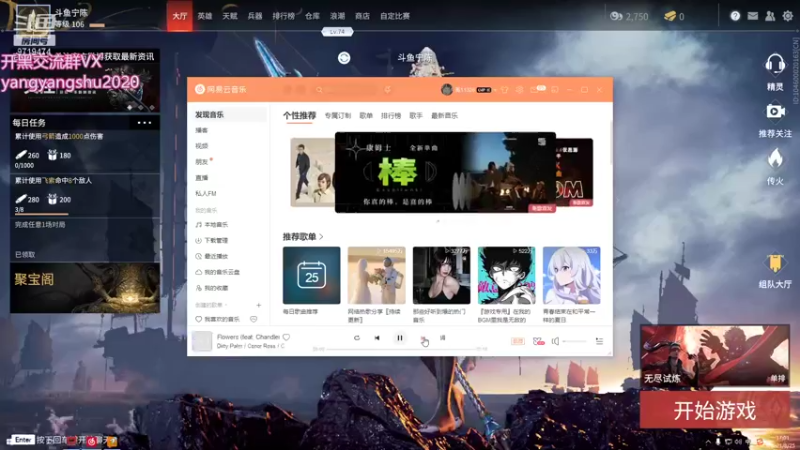This screenshot has height=450, width=800.
Task: Open the 排行榜 game tab in top bar
Action: pos(283,16)
